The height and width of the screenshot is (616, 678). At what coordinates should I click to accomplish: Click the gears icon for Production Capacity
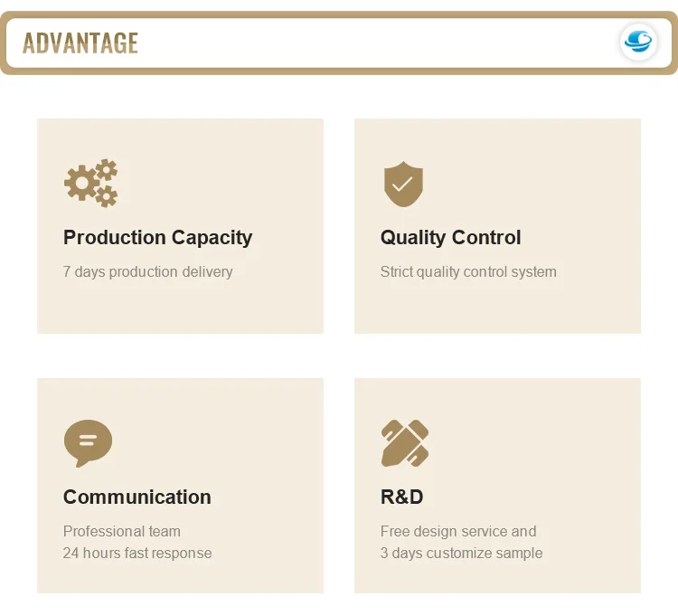coord(90,183)
